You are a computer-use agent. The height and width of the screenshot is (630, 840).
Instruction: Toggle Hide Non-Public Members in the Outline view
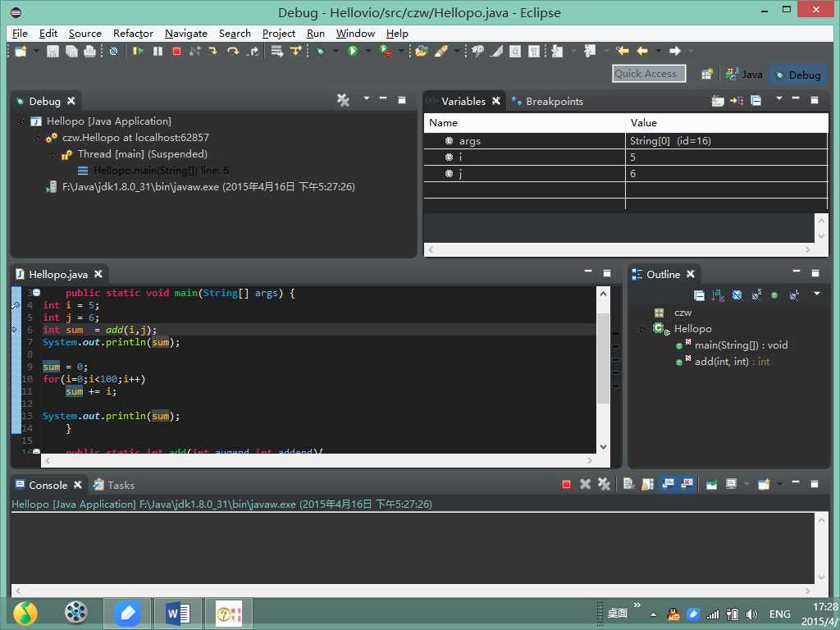click(774, 295)
